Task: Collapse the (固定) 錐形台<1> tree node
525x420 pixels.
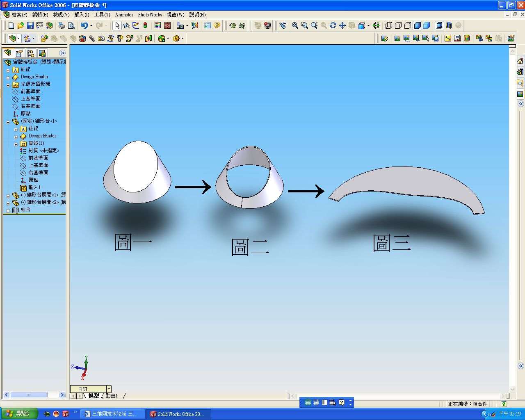Action: (8, 122)
